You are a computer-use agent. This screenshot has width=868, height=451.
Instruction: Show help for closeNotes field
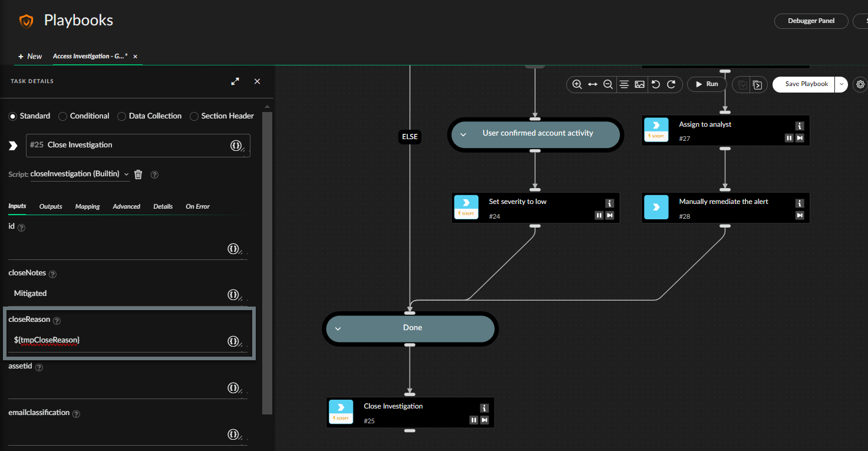(52, 274)
